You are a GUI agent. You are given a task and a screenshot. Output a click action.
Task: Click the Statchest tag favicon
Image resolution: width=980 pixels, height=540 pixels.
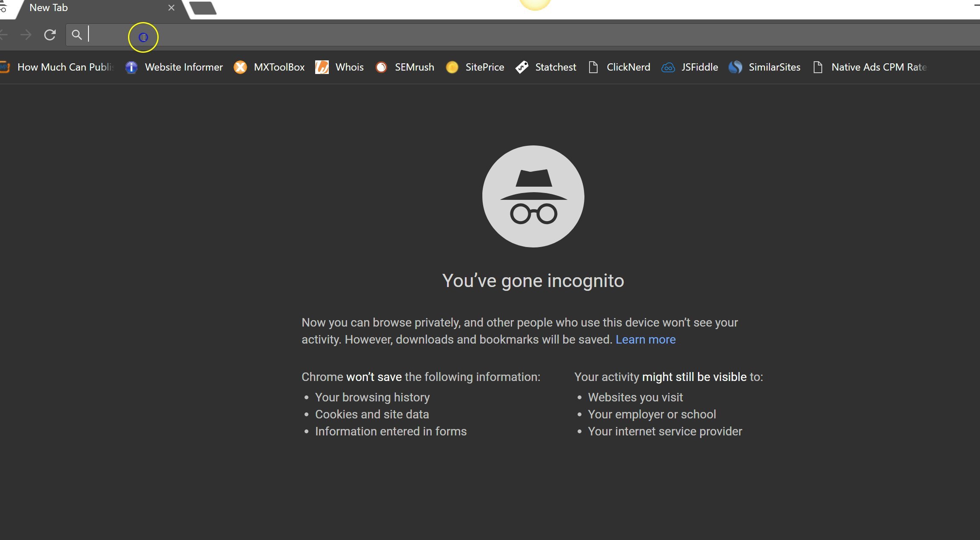click(521, 67)
